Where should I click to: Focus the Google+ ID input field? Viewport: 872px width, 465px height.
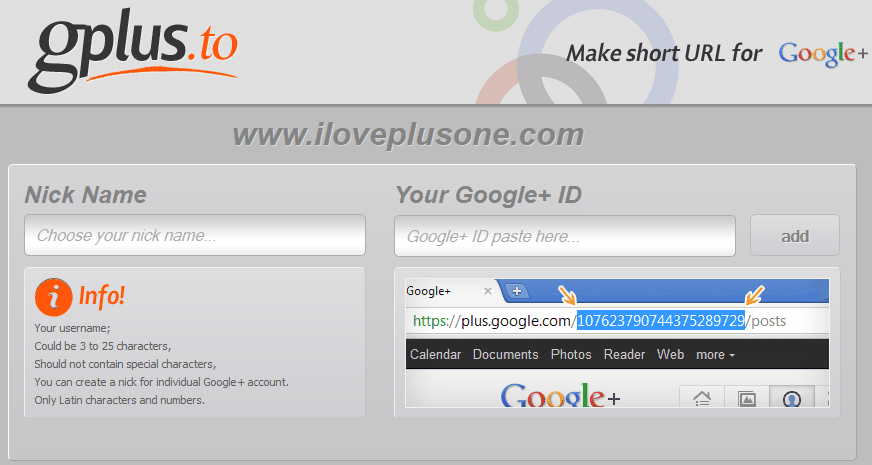[x=565, y=236]
